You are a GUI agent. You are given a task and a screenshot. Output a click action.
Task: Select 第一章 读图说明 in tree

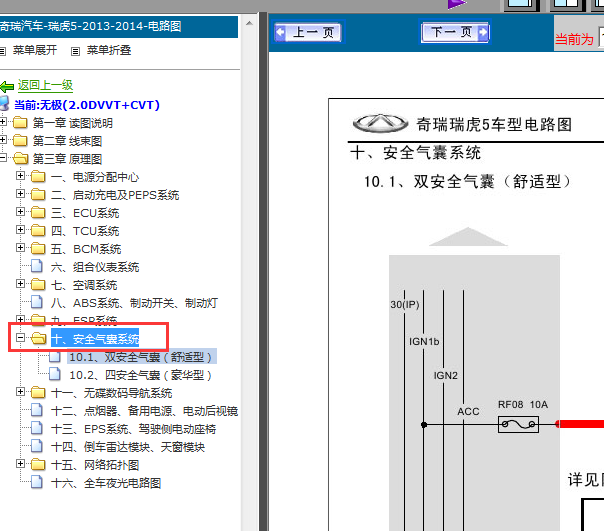(x=72, y=123)
